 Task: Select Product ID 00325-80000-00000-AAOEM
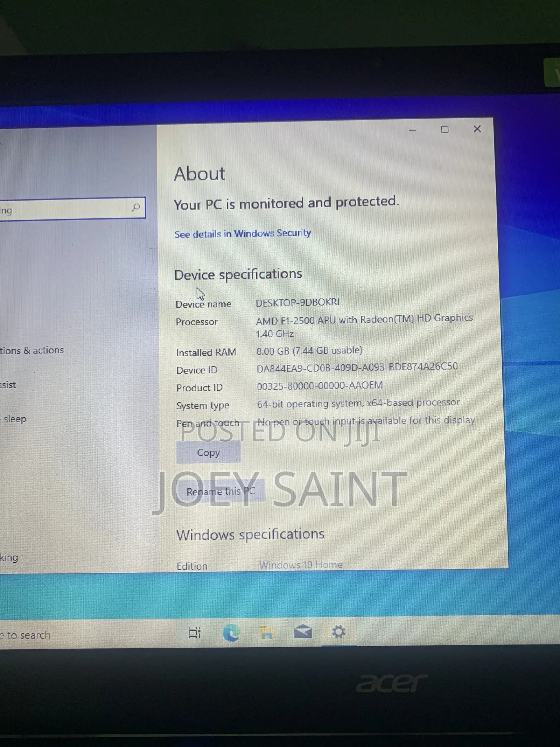320,386
